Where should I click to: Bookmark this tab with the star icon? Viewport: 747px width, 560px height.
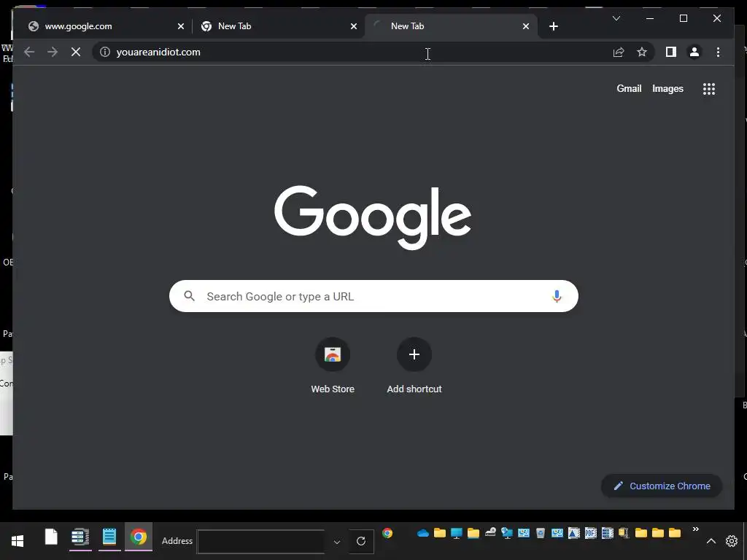[642, 52]
